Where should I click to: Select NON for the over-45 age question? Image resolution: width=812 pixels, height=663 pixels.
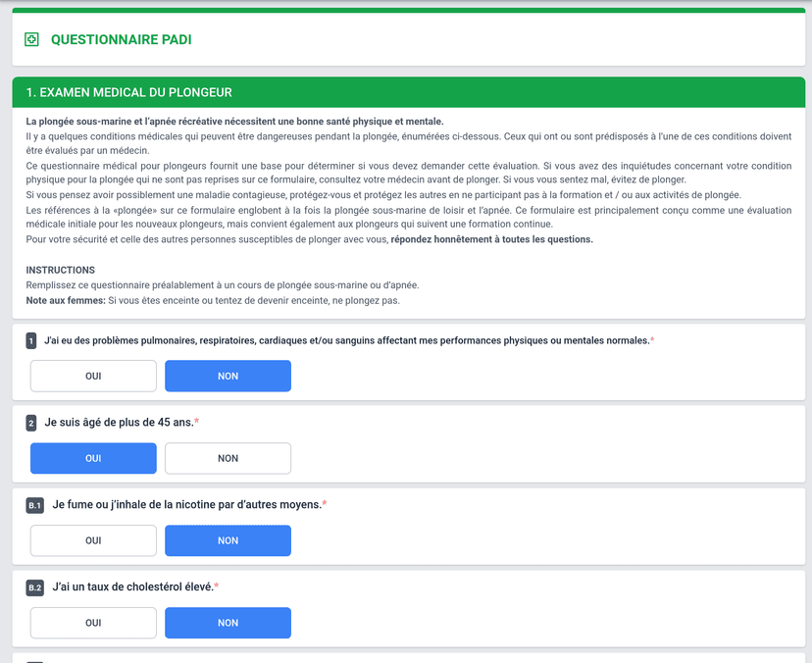pyautogui.click(x=228, y=458)
